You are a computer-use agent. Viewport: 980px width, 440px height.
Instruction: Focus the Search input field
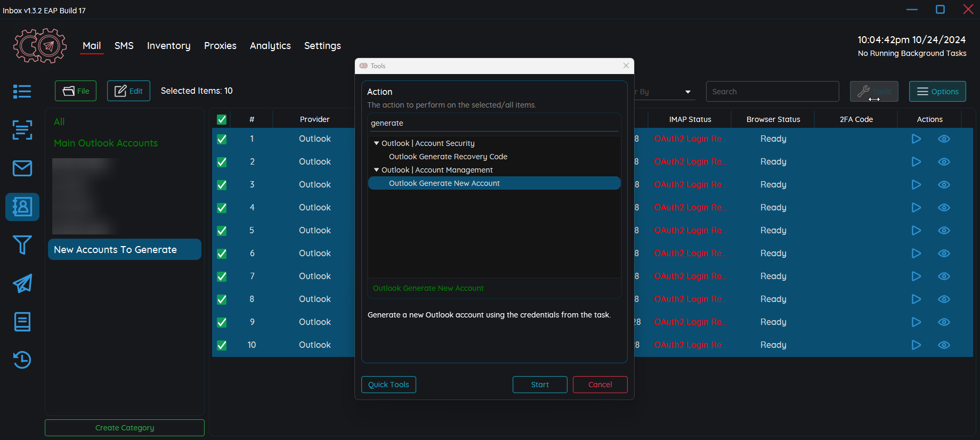coord(773,92)
